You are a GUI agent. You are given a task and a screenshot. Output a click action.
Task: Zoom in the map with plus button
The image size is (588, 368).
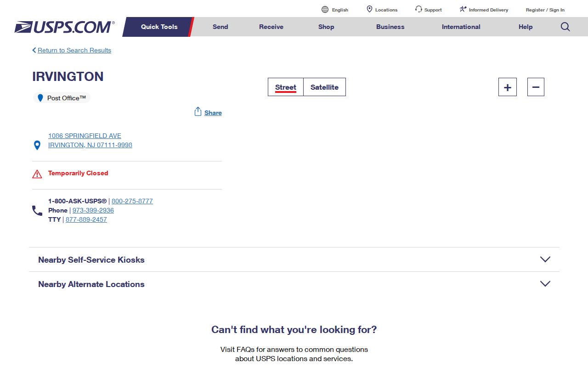click(x=508, y=87)
